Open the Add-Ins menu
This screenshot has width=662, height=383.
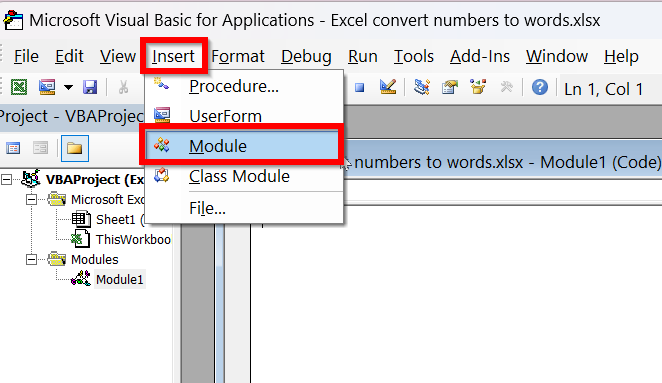480,56
